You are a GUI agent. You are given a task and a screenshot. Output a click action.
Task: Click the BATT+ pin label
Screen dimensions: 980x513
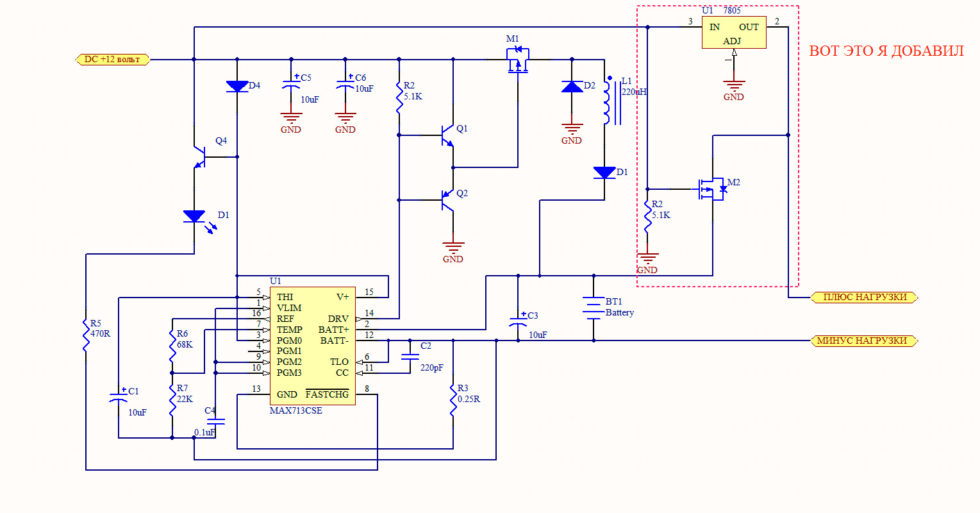point(334,330)
